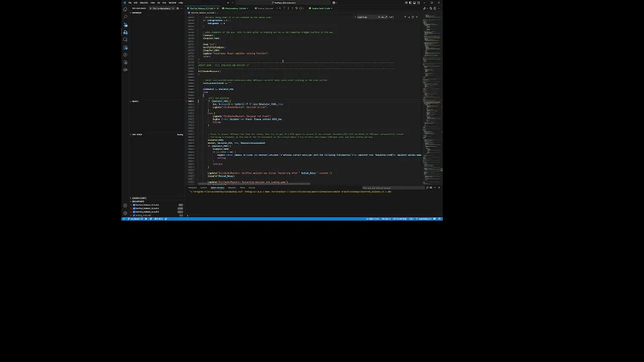Open the debug view more actions ellipsis
The width and height of the screenshot is (644, 362).
pyautogui.click(x=182, y=9)
